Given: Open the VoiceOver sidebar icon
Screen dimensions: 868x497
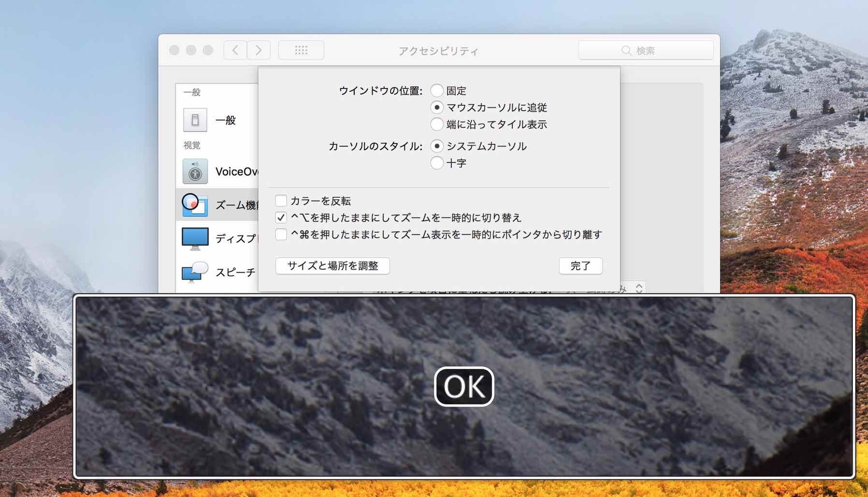Looking at the screenshot, I should [x=195, y=171].
